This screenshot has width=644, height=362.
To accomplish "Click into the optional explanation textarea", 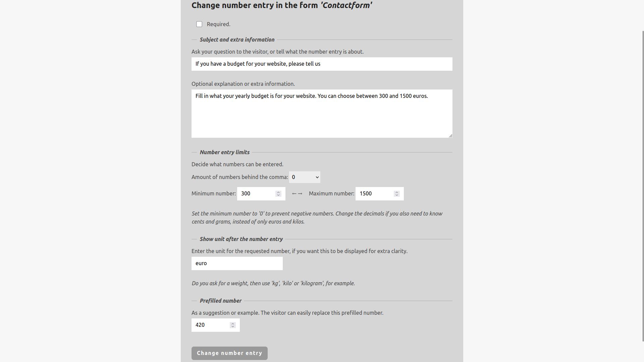I will point(322,114).
